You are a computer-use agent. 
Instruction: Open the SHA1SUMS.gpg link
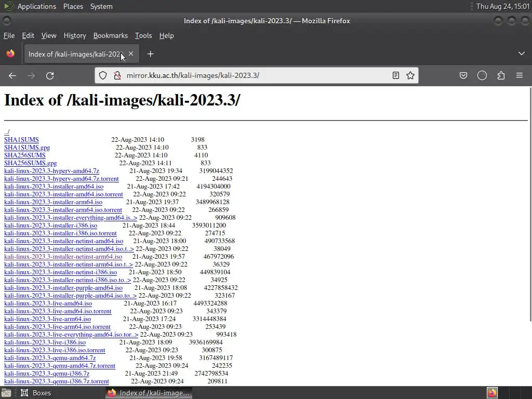pyautogui.click(x=27, y=147)
